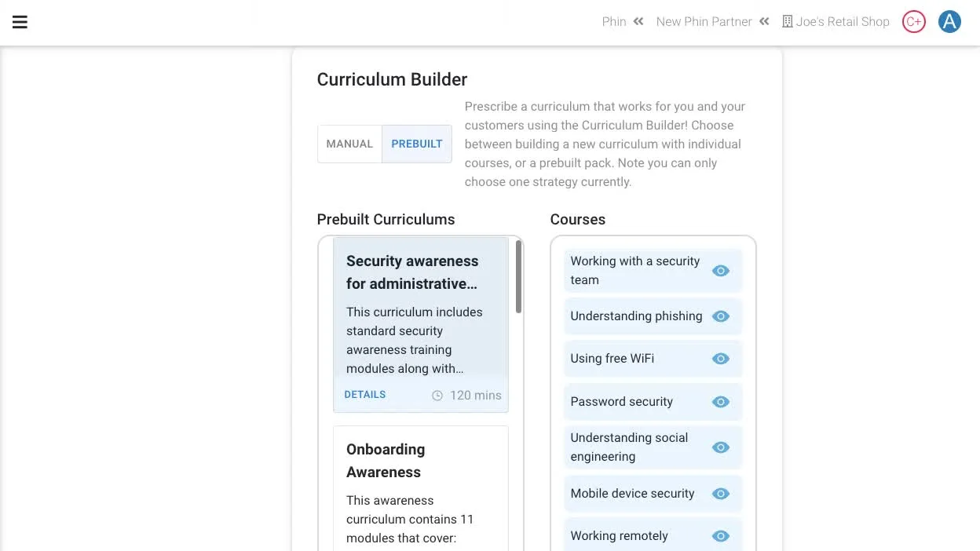This screenshot has height=551, width=980.
Task: Preview the Working with a security team course
Action: (721, 271)
